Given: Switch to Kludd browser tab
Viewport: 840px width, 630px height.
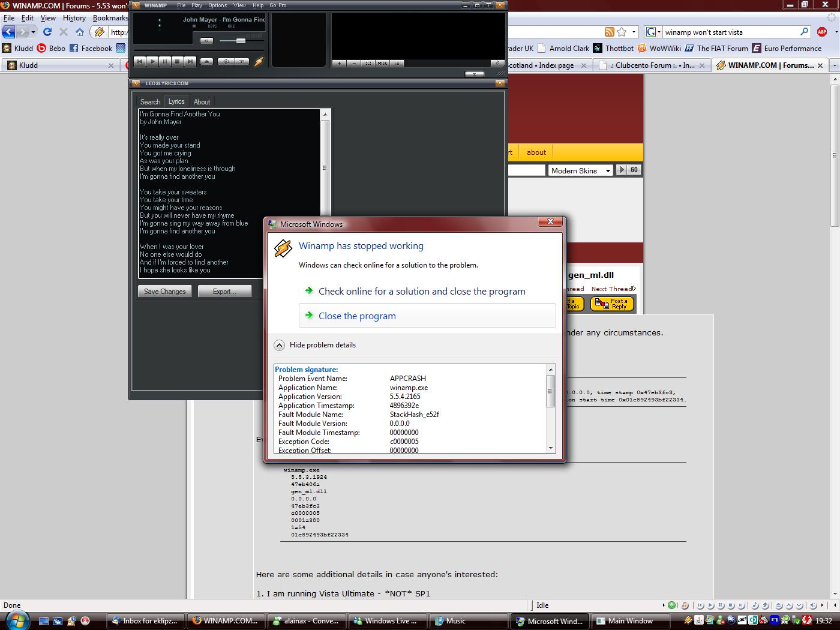Looking at the screenshot, I should [x=60, y=65].
